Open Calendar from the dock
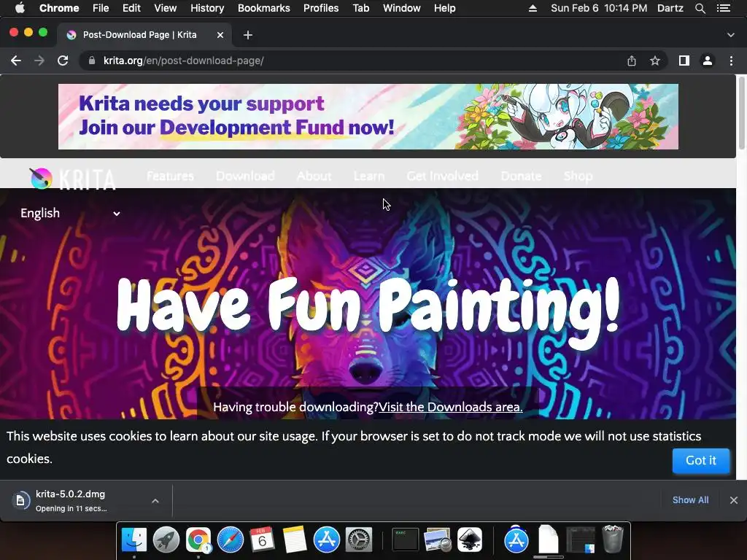Image resolution: width=747 pixels, height=560 pixels. click(262, 540)
